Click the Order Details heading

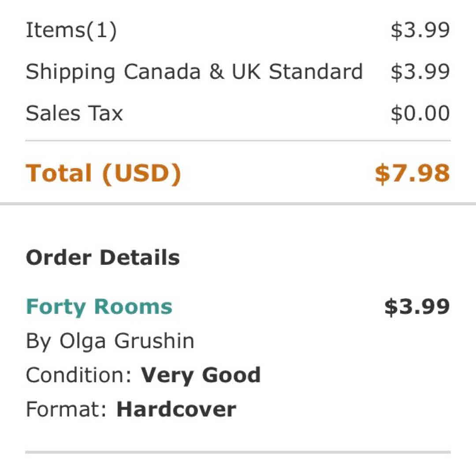coord(103,257)
